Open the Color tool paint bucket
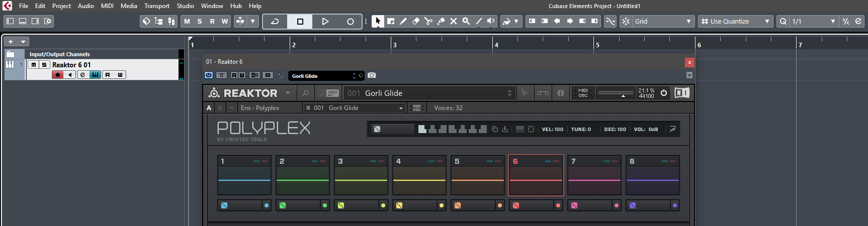This screenshot has height=226, width=868. point(507,21)
